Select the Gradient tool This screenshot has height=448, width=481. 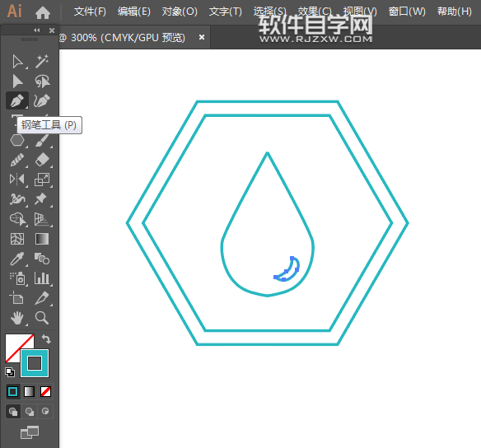click(42, 239)
